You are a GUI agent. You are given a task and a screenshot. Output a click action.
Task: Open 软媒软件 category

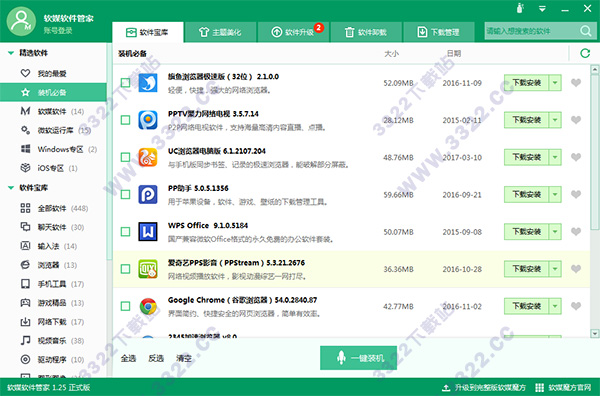[x=52, y=111]
